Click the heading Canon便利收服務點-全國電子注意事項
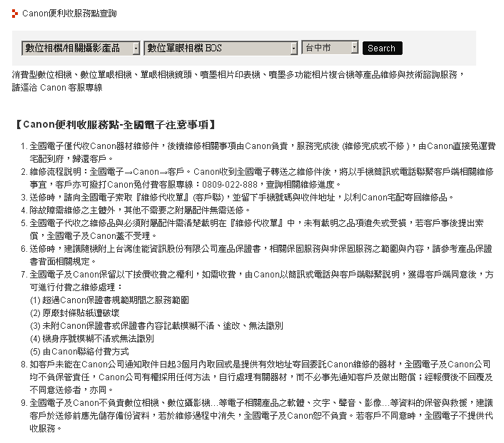504x443 pixels. tap(116, 125)
